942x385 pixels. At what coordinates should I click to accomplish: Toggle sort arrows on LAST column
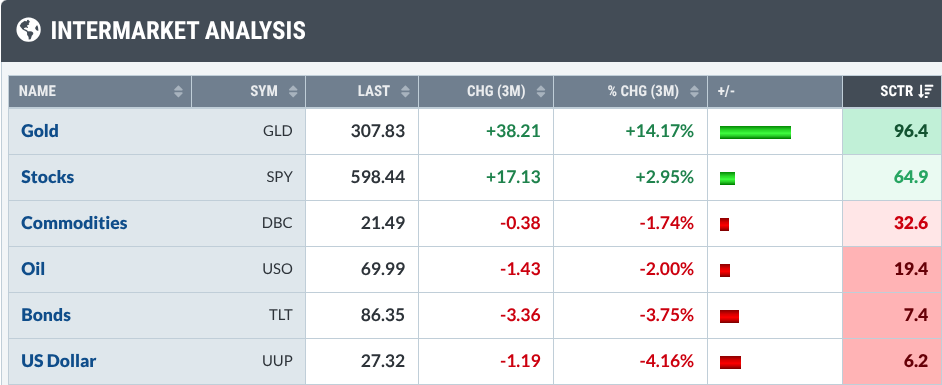point(406,91)
